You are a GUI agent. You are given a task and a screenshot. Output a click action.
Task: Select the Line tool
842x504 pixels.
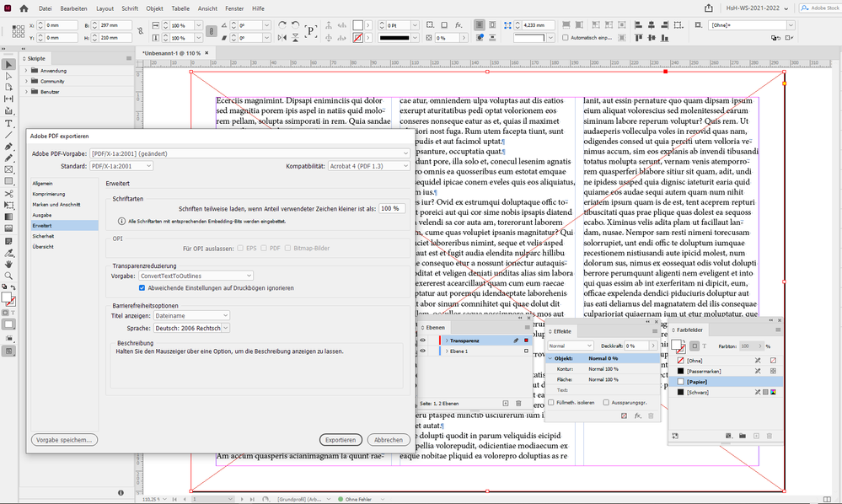click(x=8, y=135)
